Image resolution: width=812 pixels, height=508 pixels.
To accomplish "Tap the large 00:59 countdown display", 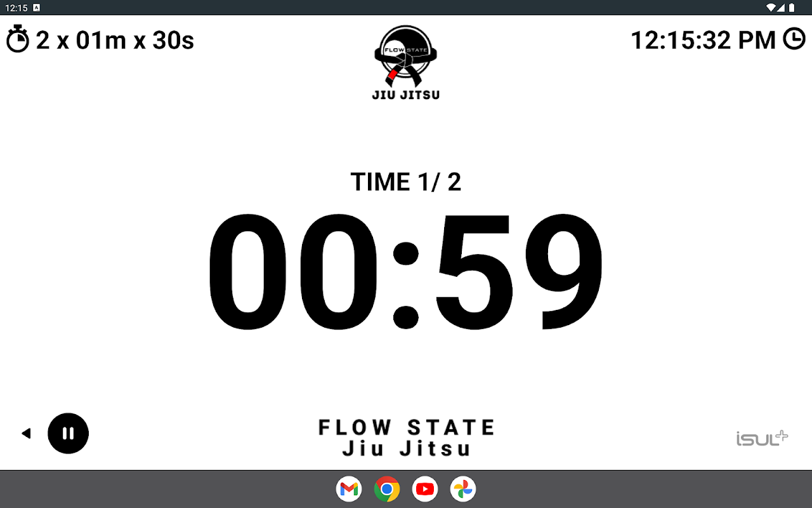I will point(406,273).
